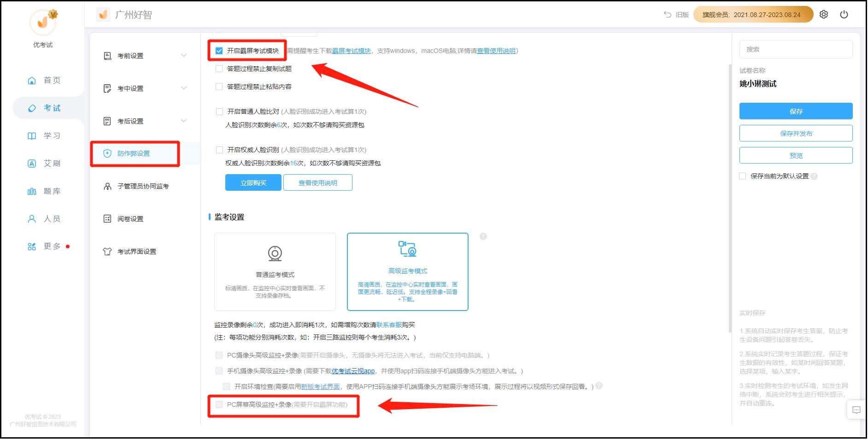
Task: Enable 开启普通人脸比对 face comparison
Action: [220, 111]
